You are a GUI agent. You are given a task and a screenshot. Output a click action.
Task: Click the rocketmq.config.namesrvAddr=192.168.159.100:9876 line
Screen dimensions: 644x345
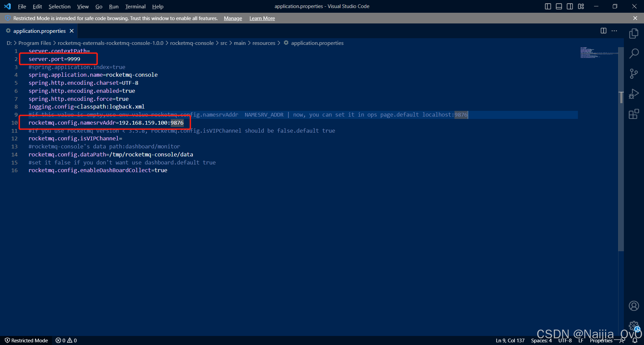click(x=106, y=123)
